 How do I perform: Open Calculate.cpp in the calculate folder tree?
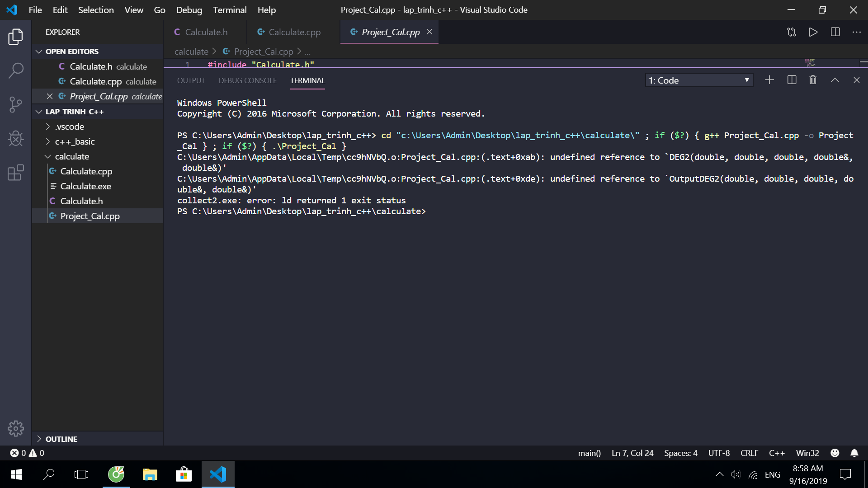(98, 171)
